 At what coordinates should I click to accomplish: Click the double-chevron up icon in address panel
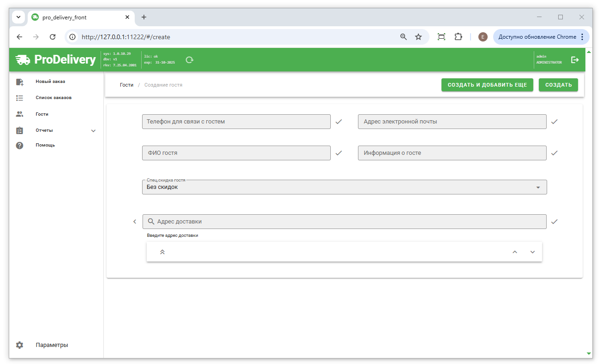point(162,252)
